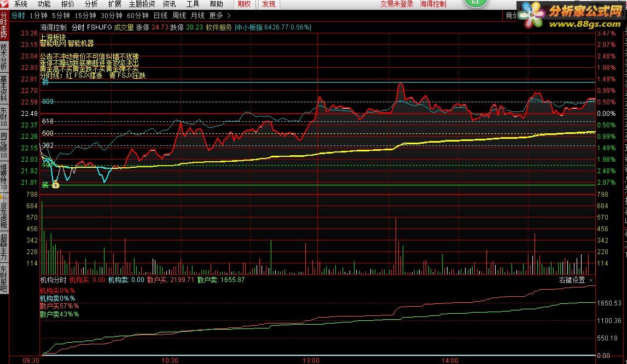Select the 分时 period tab
Viewport: 627px width, 364px height.
(x=18, y=15)
